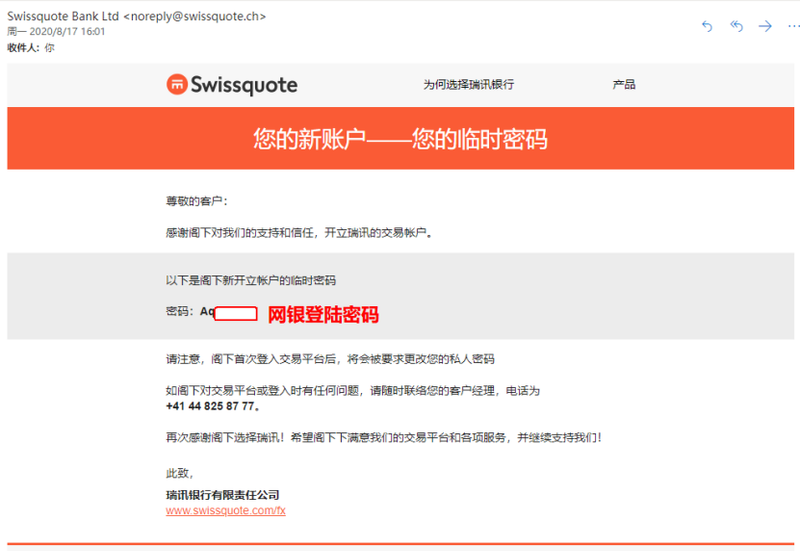Click the notice starting 请注意，阁下首次登入
Screen dimensions: 800x551
tap(330, 359)
